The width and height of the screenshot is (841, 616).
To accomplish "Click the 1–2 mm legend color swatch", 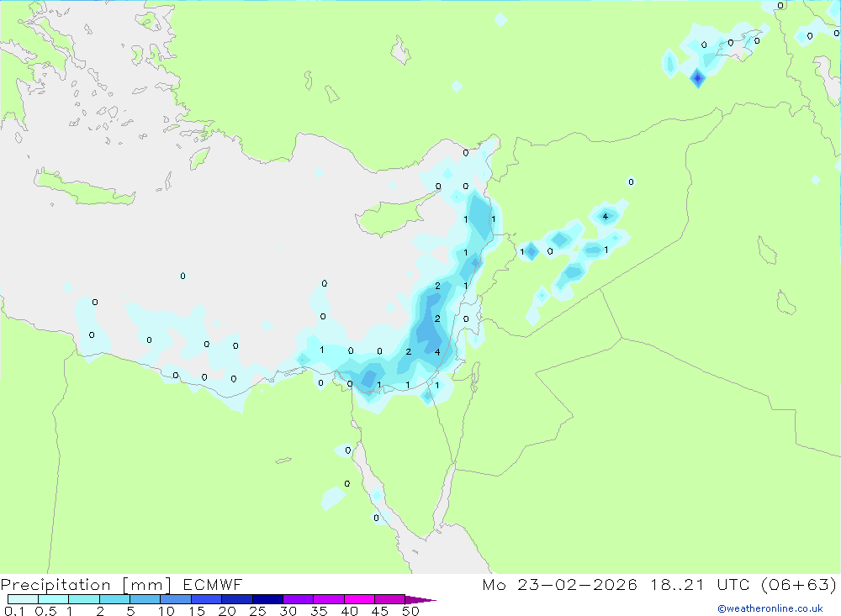I will [x=83, y=599].
